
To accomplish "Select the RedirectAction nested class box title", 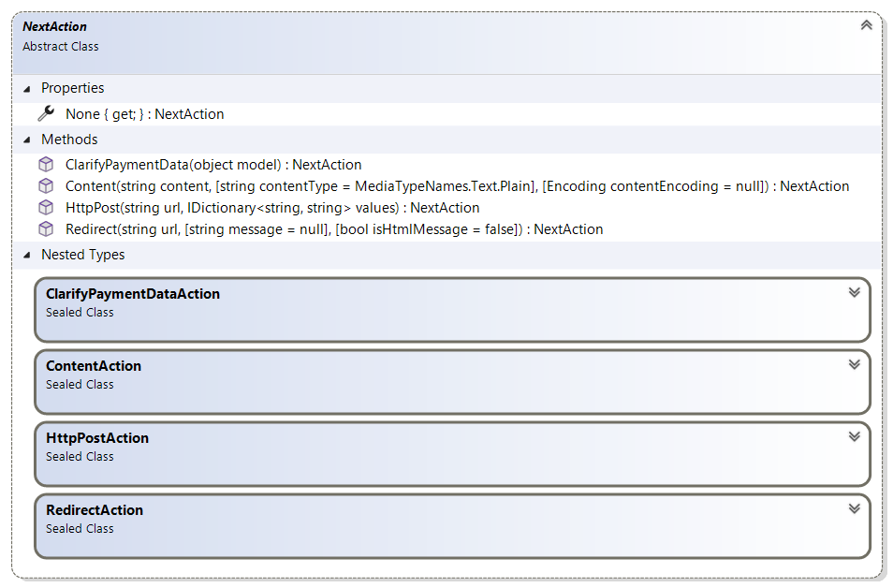I will [95, 510].
